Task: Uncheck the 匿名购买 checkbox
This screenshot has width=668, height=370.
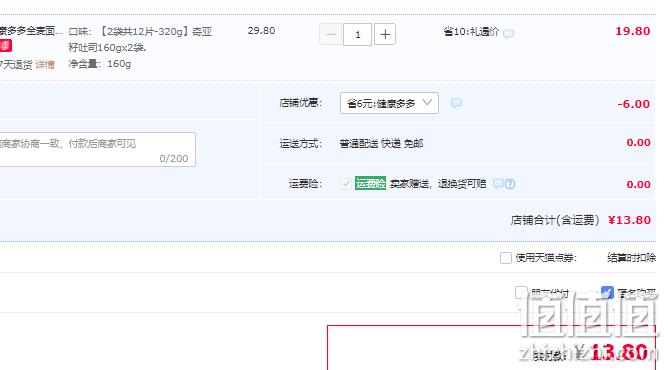Action: [607, 293]
